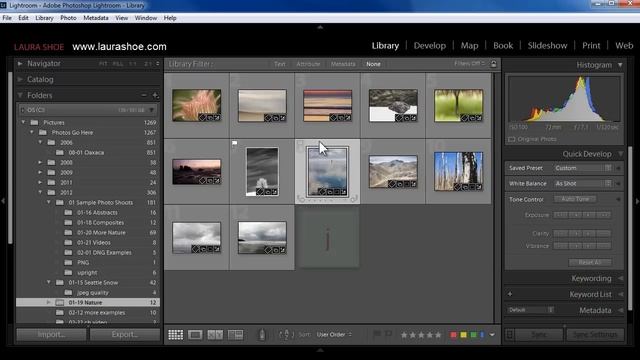Screen dimensions: 640x360
Task: Collapse the Quick Develop panel
Action: pos(620,154)
